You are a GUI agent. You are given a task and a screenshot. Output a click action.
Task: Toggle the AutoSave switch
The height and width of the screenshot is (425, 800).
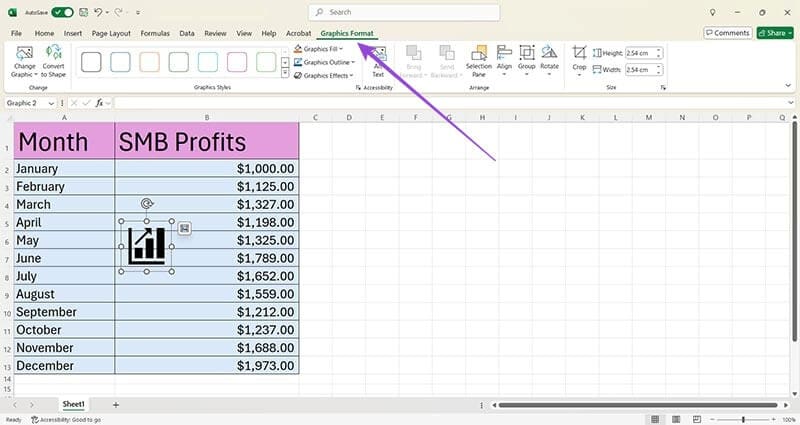tap(62, 12)
